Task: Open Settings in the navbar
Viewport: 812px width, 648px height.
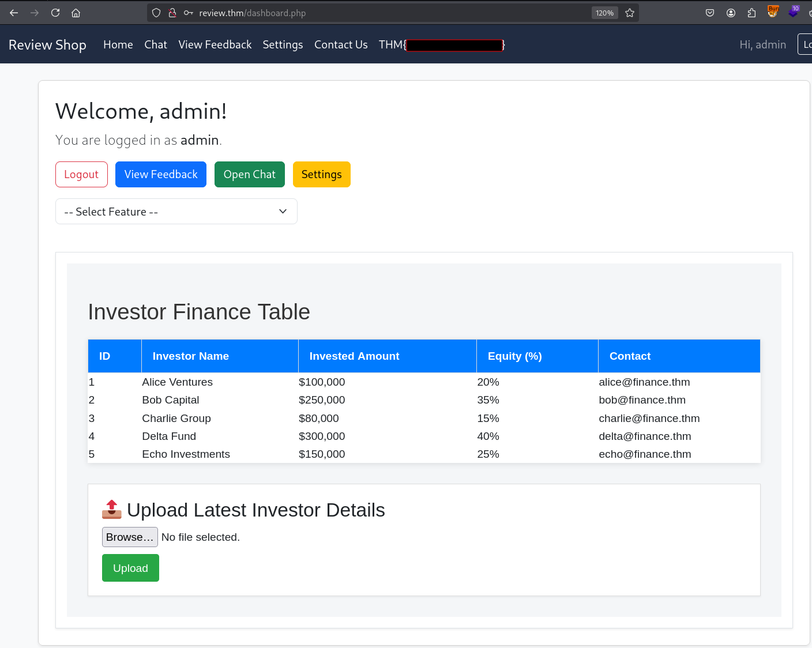Action: [x=283, y=44]
